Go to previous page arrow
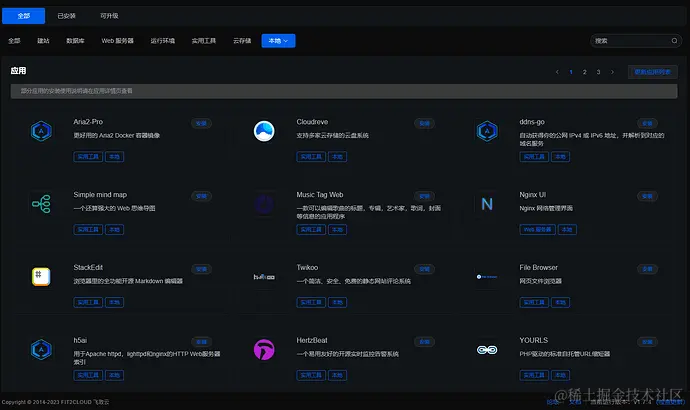The height and width of the screenshot is (410, 690). tap(557, 72)
